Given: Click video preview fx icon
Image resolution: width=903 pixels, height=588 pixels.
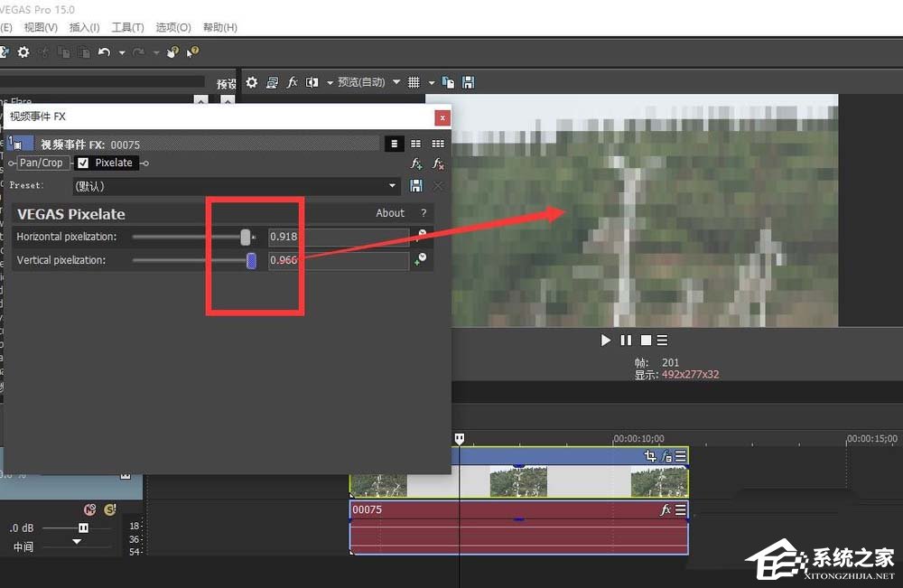Looking at the screenshot, I should coord(292,82).
